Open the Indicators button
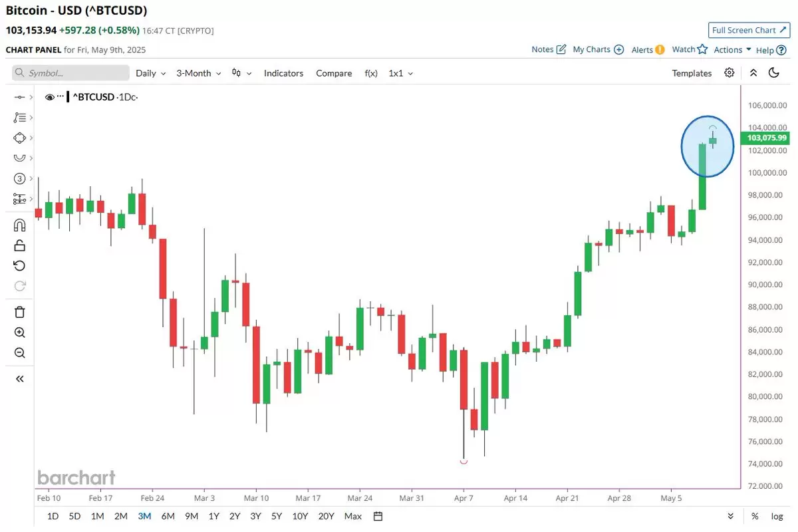 [x=283, y=73]
